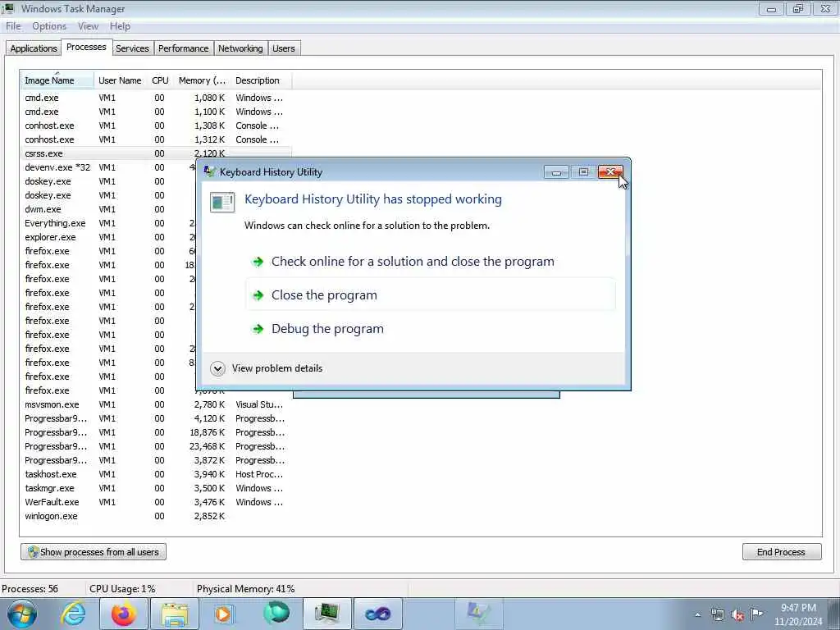Image resolution: width=840 pixels, height=630 pixels.
Task: Open Firefox from the taskbar
Action: (123, 614)
